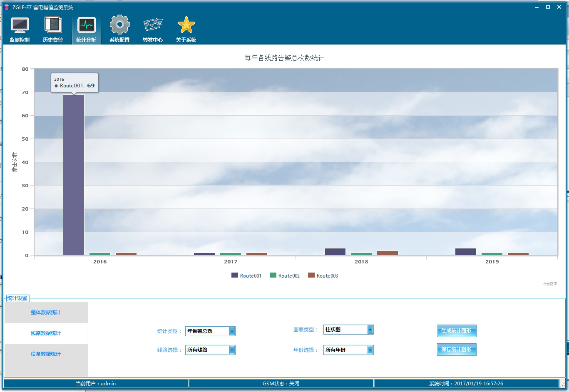The image size is (569, 392).
Task: Click the 2016 Route001 tall bar
Action: pos(74,175)
